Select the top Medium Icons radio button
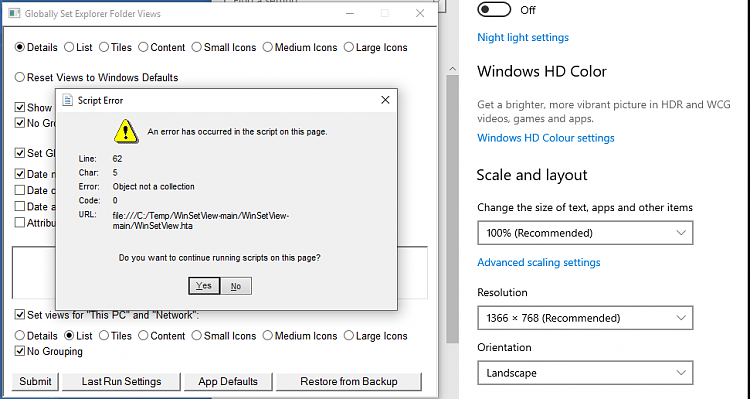The image size is (750, 399). click(x=267, y=47)
